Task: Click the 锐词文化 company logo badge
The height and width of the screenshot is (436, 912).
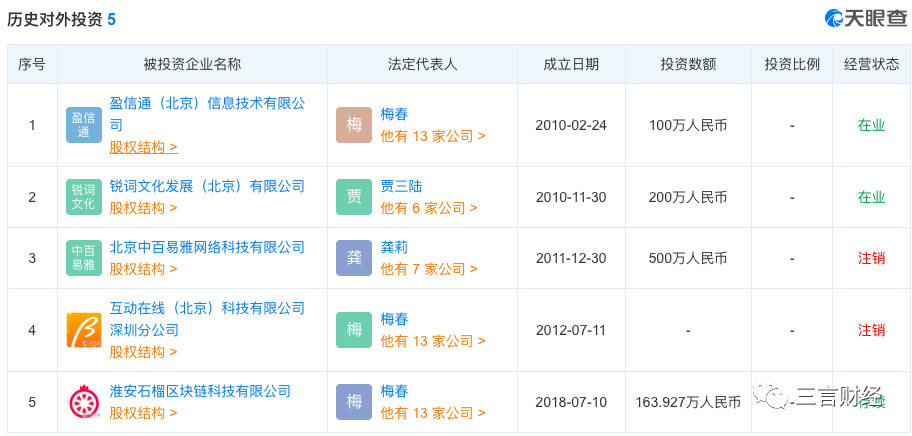Action: click(83, 197)
